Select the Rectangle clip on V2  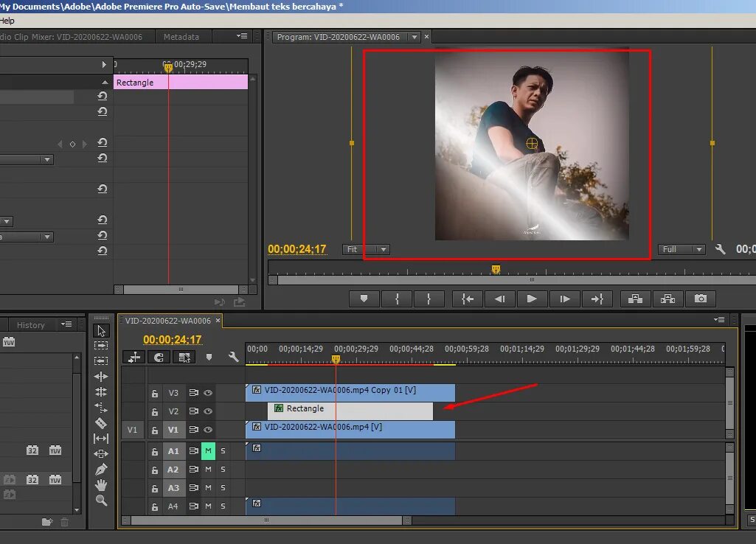coord(350,411)
